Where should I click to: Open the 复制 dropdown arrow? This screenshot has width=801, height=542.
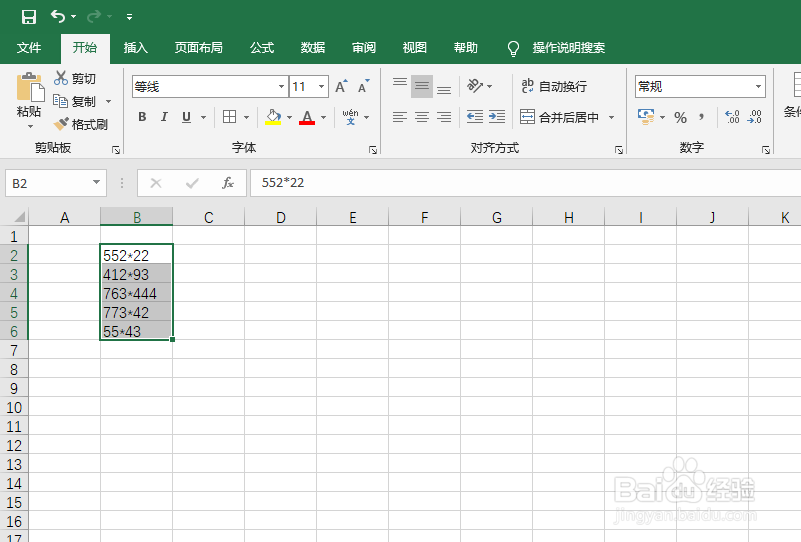point(108,102)
